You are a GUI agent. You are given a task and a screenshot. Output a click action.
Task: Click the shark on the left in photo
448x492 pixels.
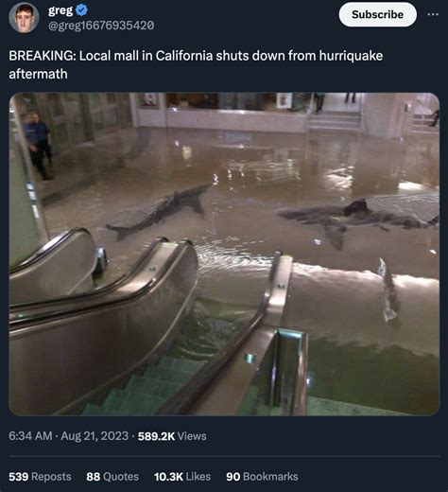[x=158, y=211]
